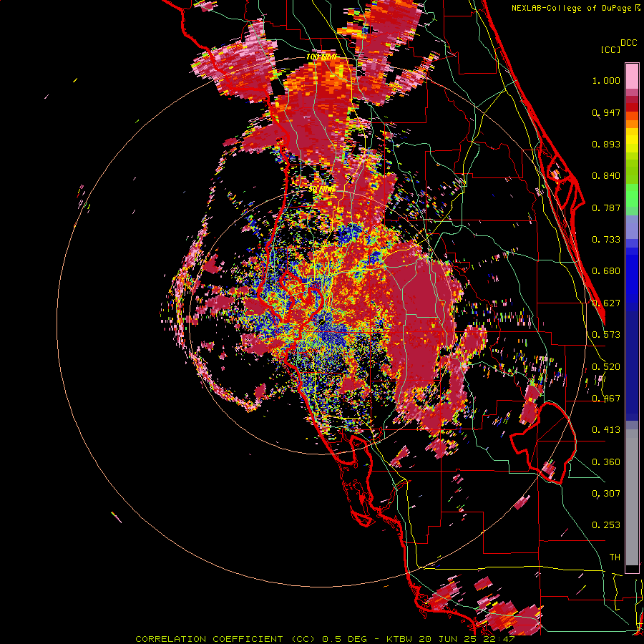Pick the light pink swatch at the color bar top

[x=632, y=77]
